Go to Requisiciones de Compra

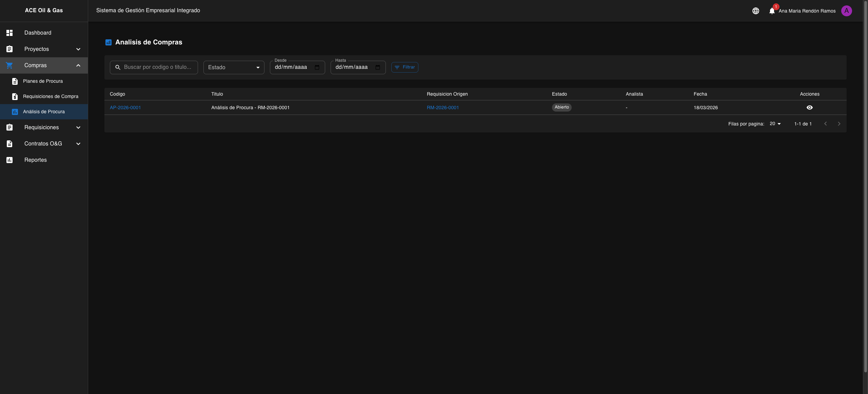(51, 97)
